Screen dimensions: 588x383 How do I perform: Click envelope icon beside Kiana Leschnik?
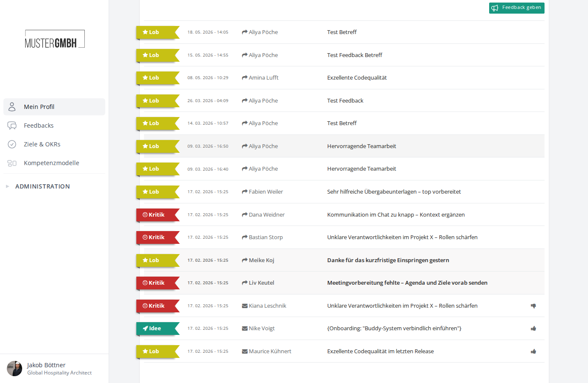[x=245, y=306]
